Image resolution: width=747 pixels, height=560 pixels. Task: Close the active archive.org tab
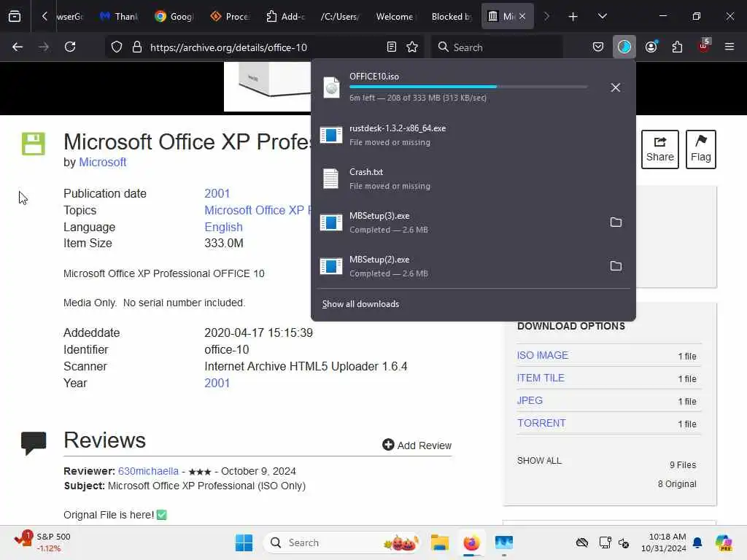522,17
